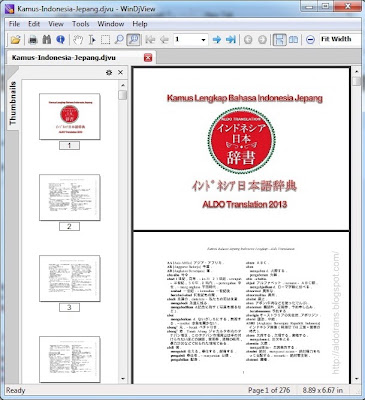Open the Help menu
This screenshot has width=365, height=400.
pos(140,24)
